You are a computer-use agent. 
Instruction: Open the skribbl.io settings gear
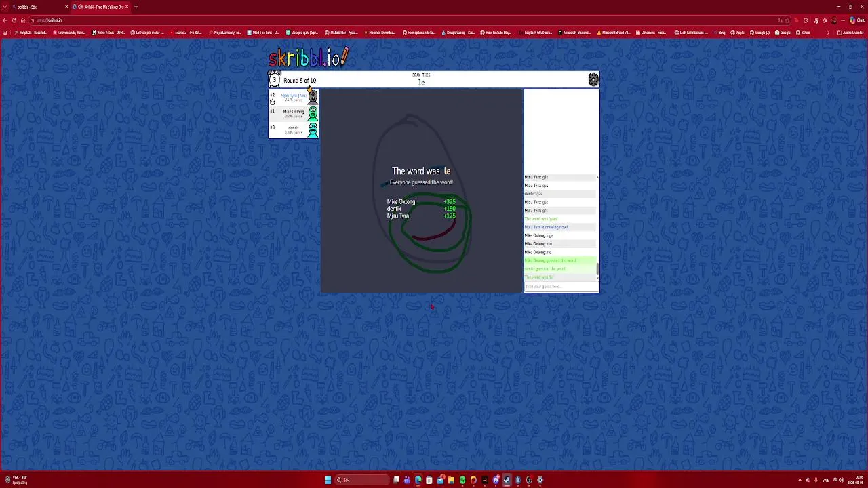tap(593, 80)
